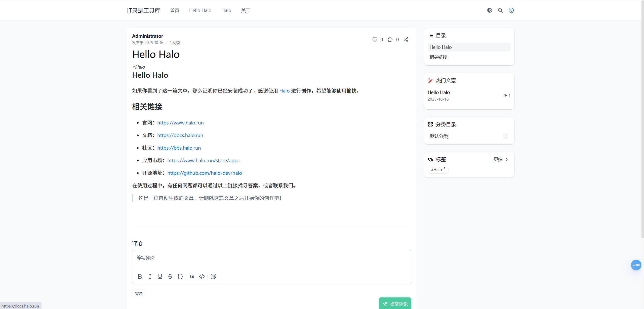Jump to 相关链接 in table of contents
This screenshot has width=644, height=309.
coord(438,57)
